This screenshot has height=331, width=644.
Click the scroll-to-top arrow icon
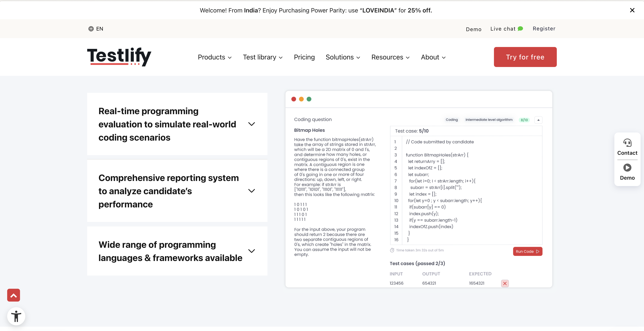[x=14, y=295]
